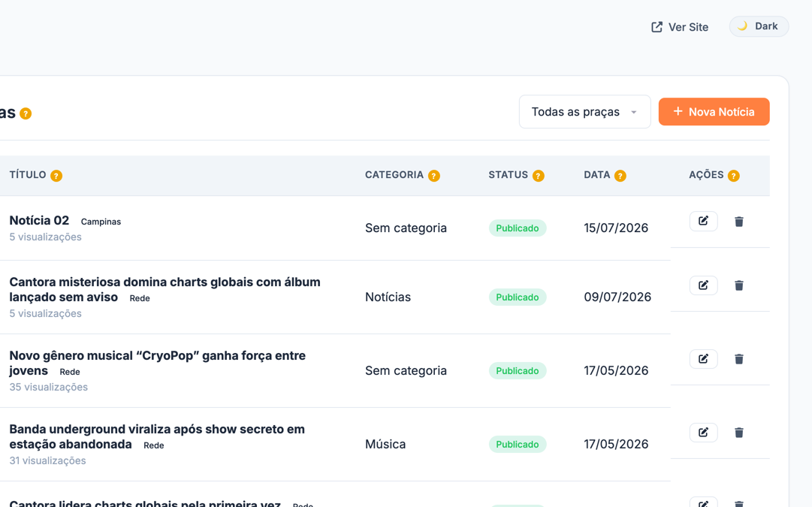This screenshot has width=812, height=507.
Task: Click the date 09/07/2026
Action: point(617,297)
